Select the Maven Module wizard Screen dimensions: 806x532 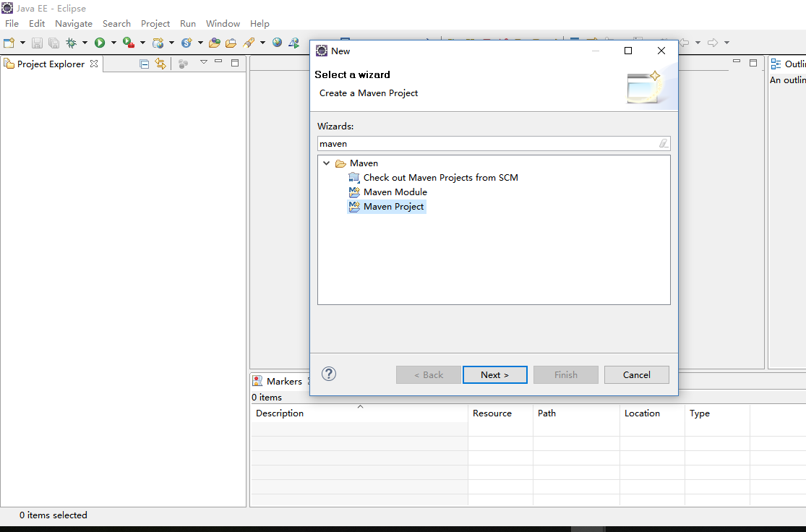coord(395,192)
